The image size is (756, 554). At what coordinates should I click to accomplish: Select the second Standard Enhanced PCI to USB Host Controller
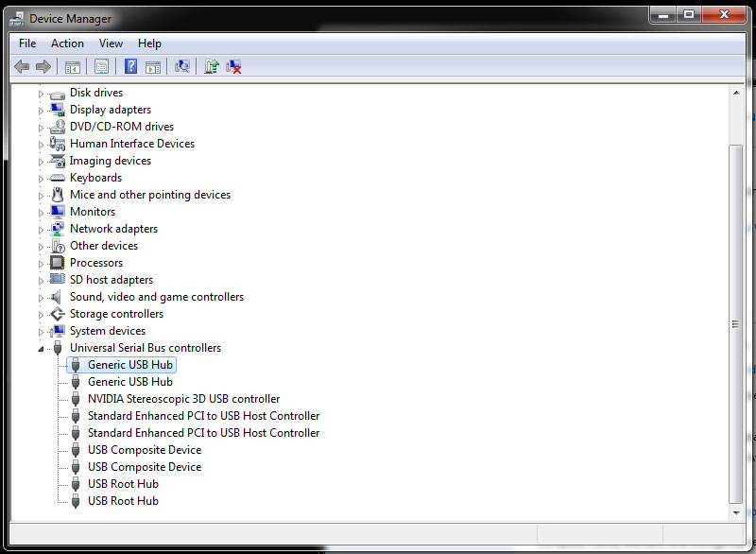tap(203, 433)
